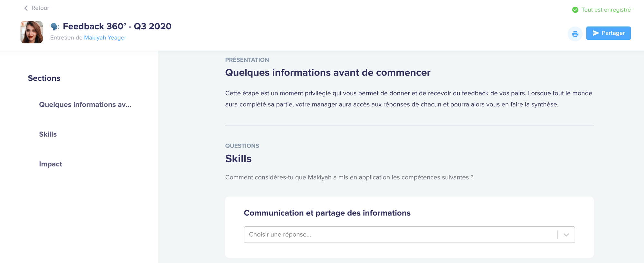Navigate to the Impact section
The width and height of the screenshot is (644, 263).
[51, 164]
